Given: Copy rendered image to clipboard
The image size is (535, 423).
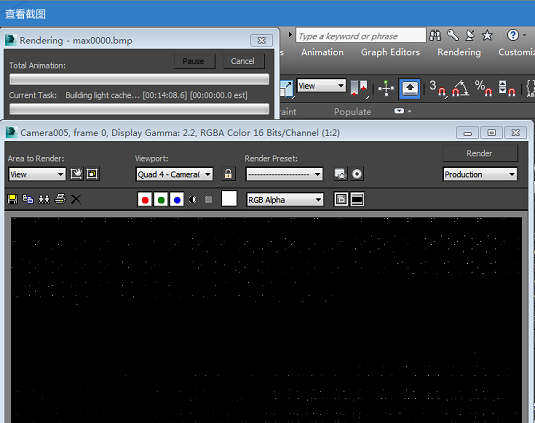Looking at the screenshot, I should (x=28, y=199).
